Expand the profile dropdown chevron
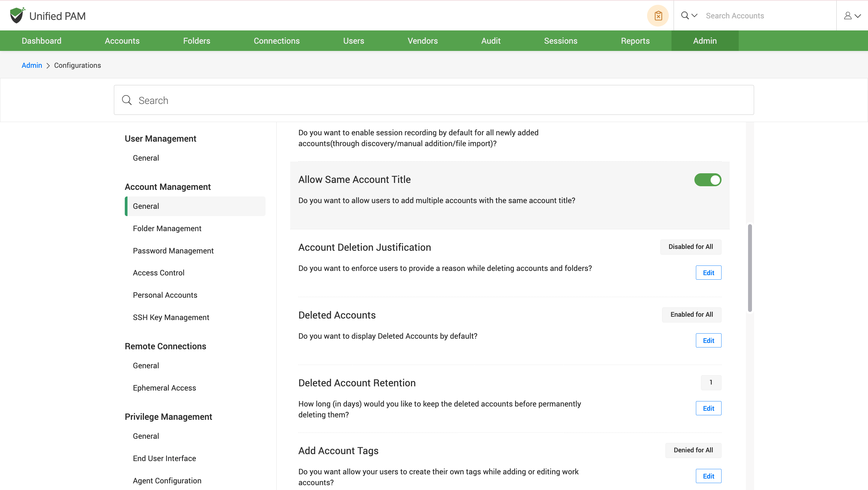 [858, 16]
